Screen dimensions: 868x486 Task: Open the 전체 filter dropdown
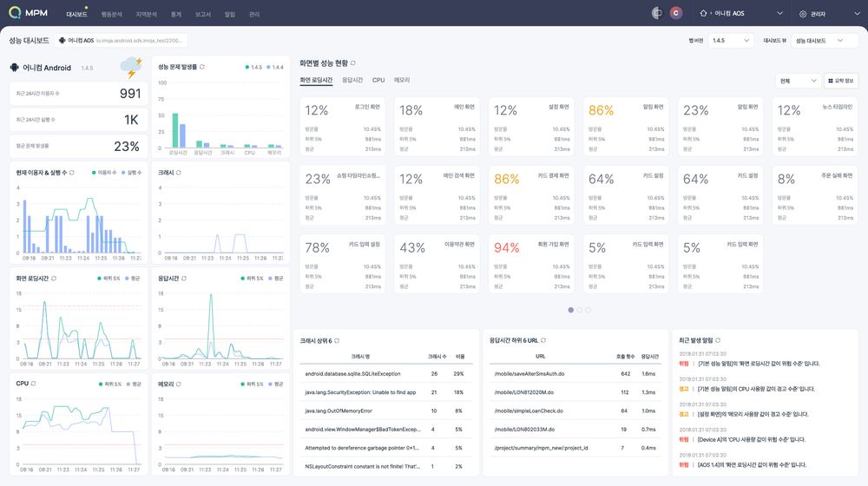[798, 81]
